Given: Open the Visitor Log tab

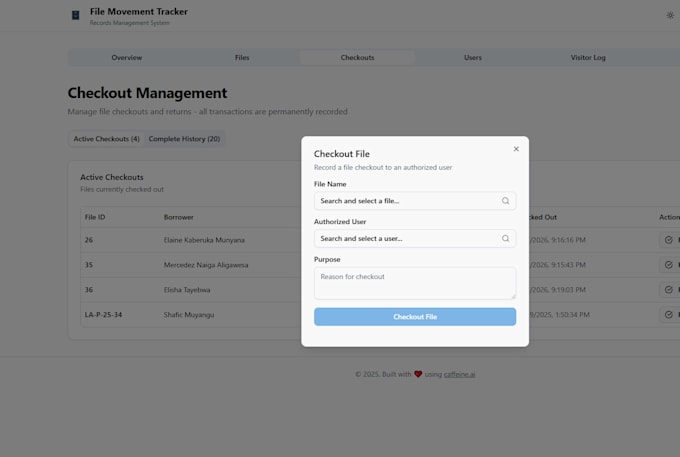Looking at the screenshot, I should (x=588, y=58).
